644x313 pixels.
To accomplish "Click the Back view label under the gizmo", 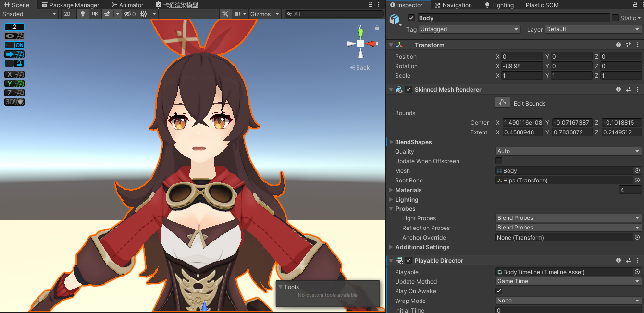I will point(360,68).
